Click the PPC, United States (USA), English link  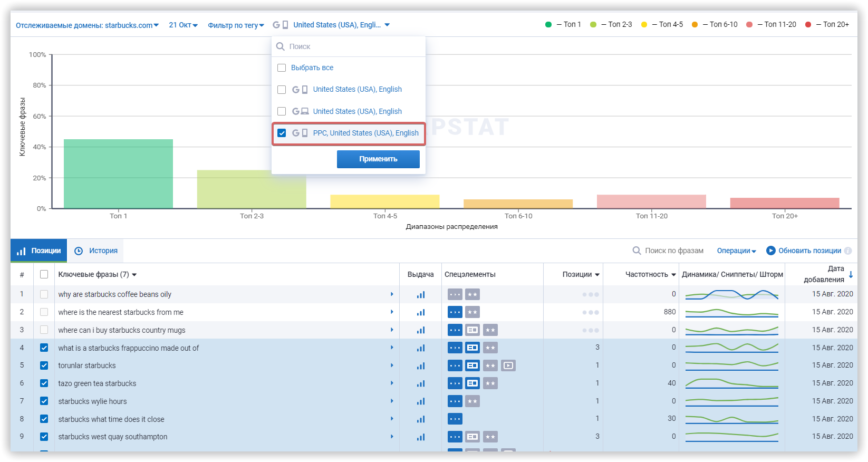pos(366,133)
